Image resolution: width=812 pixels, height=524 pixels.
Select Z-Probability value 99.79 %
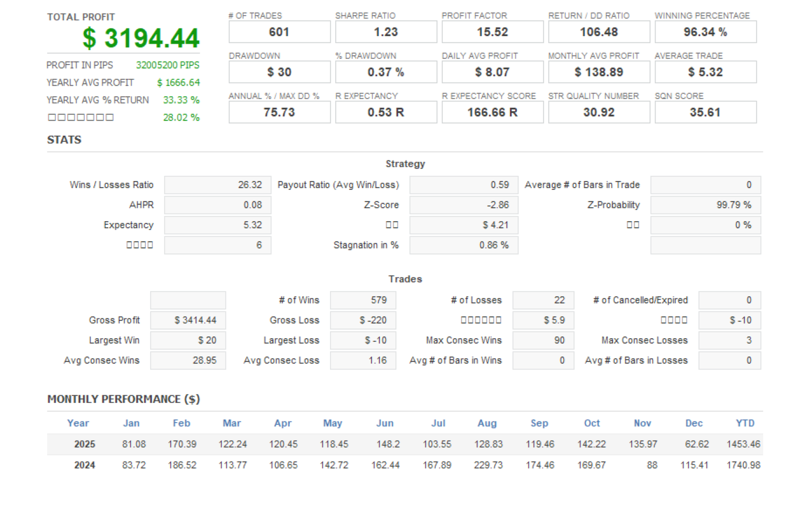[705, 205]
